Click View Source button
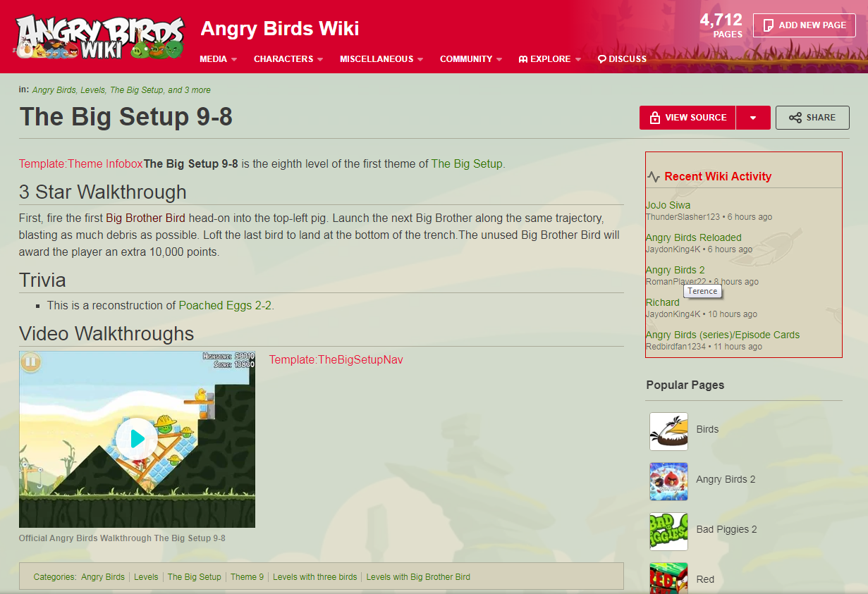This screenshot has width=868, height=594. pyautogui.click(x=687, y=118)
